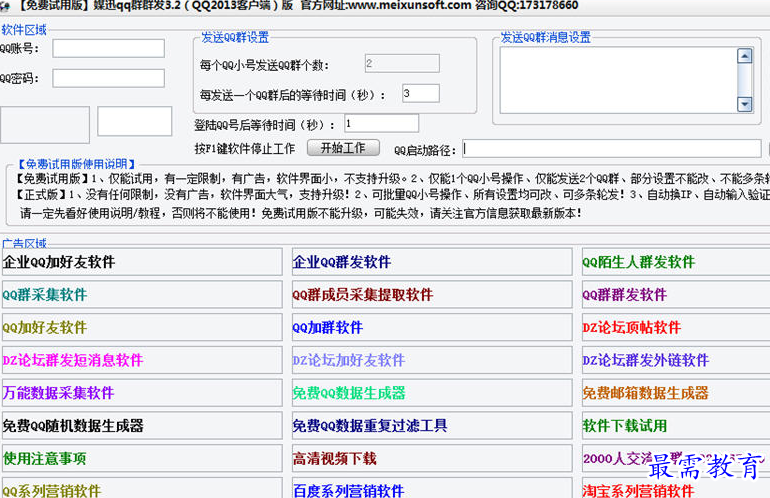Open the 淘宝系列营销软件 ad button
This screenshot has height=498, width=770.
pos(676,488)
